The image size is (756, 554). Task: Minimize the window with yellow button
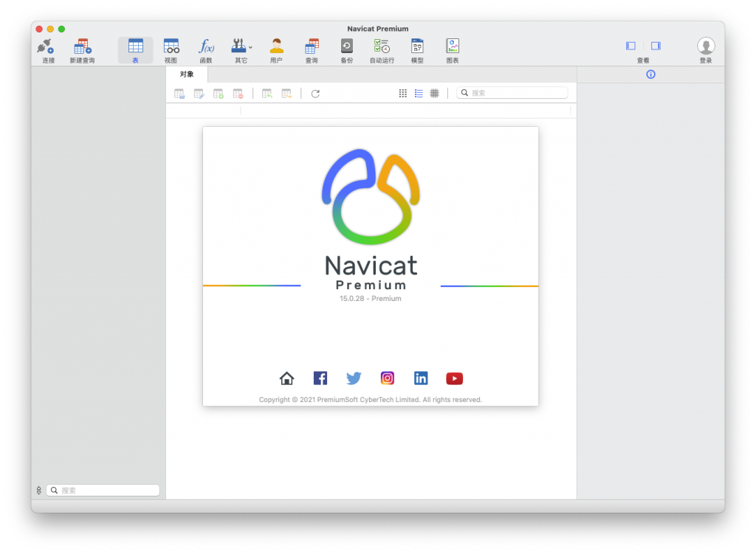point(50,29)
